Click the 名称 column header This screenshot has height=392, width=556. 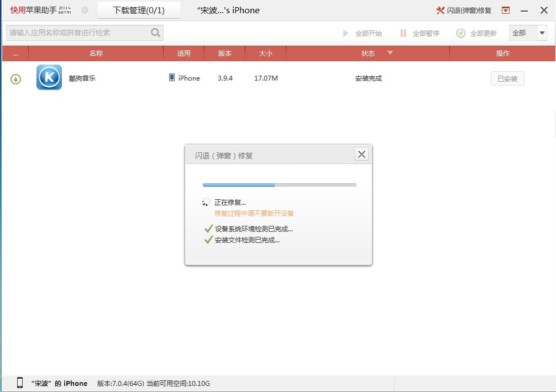(x=96, y=53)
